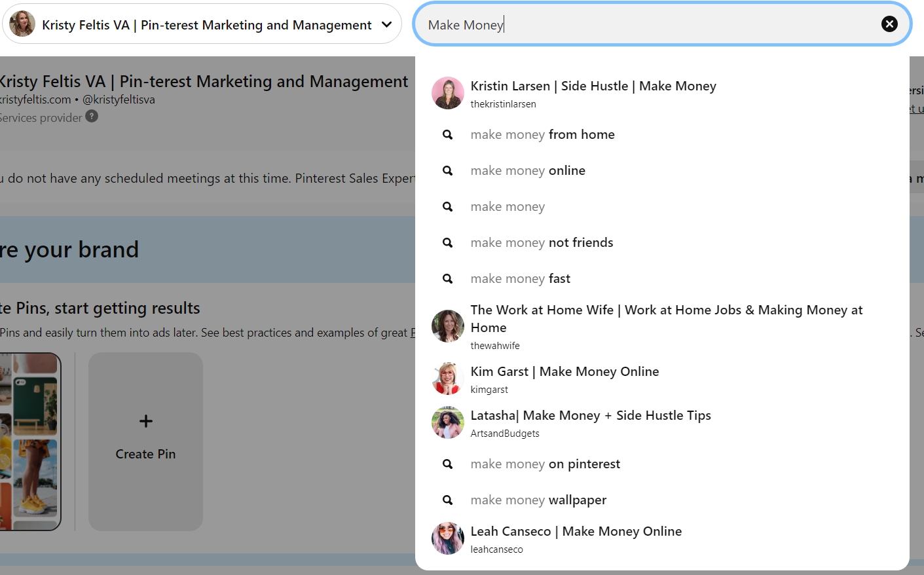Click magnifier icon beside make money from home
The image size is (924, 575).
[x=448, y=134]
